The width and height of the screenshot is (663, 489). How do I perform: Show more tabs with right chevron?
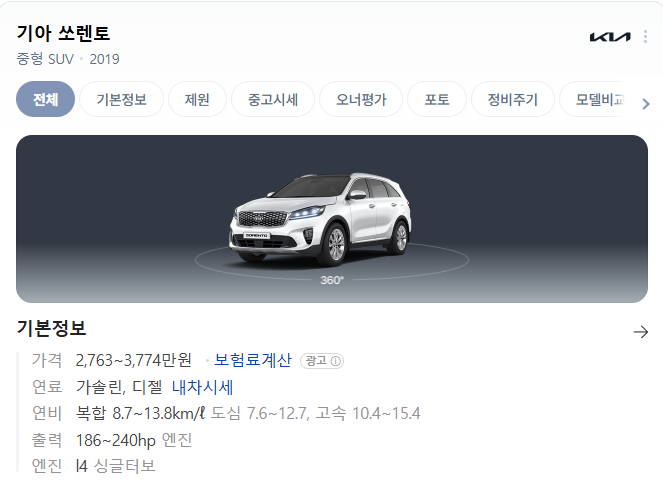point(646,104)
